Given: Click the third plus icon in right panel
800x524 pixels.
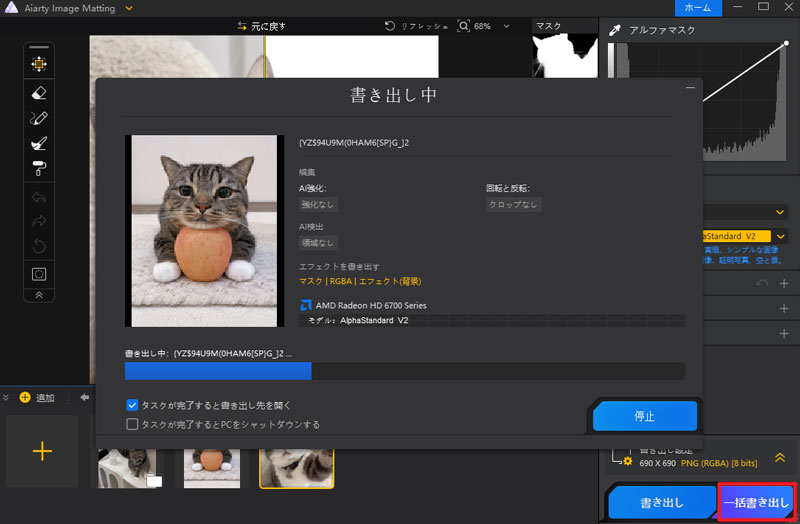Looking at the screenshot, I should (784, 333).
